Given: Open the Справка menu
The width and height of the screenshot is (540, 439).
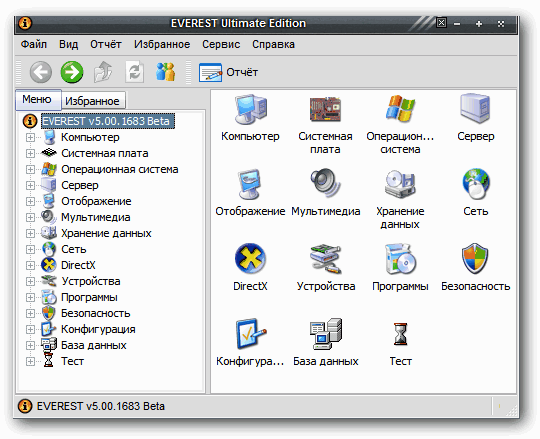Looking at the screenshot, I should tap(273, 44).
